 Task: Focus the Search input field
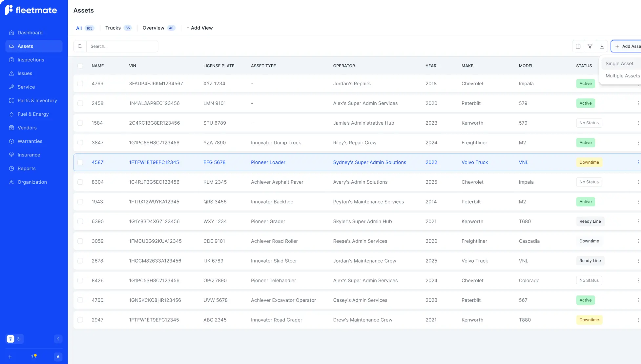tap(122, 46)
